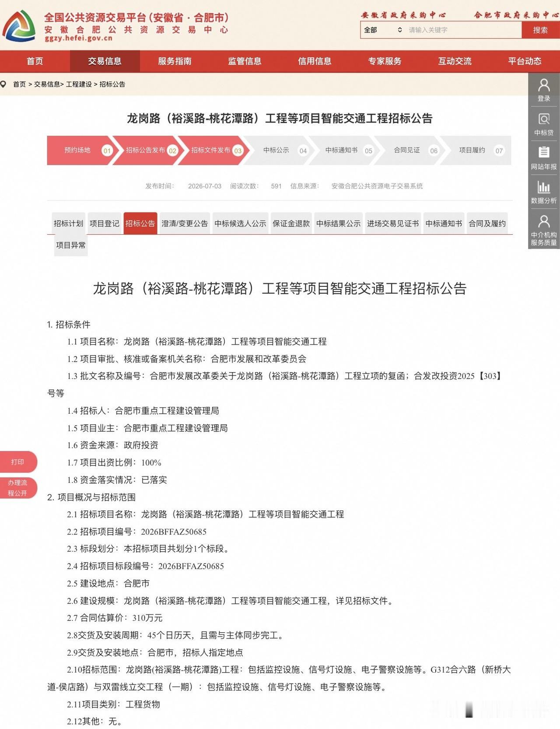Click the 办理流程公开 button
This screenshot has width=560, height=729.
pyautogui.click(x=18, y=488)
